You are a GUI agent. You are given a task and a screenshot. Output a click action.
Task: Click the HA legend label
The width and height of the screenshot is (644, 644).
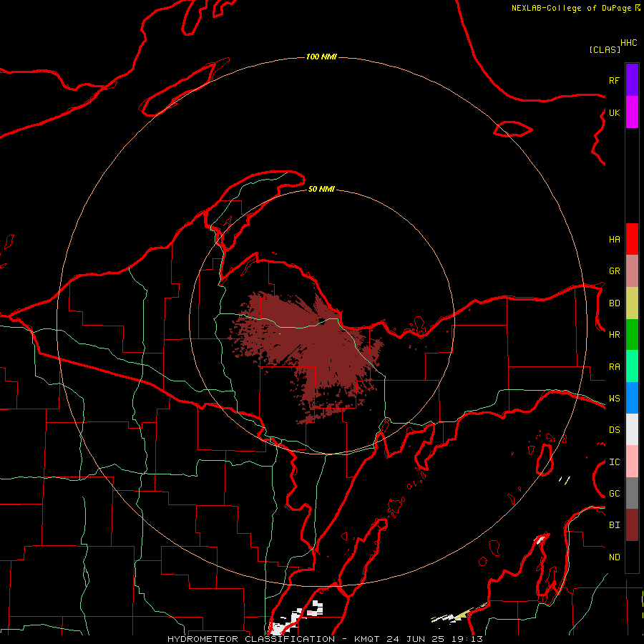(614, 240)
